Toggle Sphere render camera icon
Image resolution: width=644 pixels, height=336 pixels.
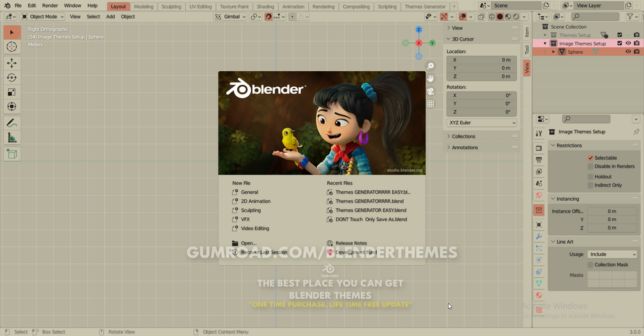click(636, 52)
